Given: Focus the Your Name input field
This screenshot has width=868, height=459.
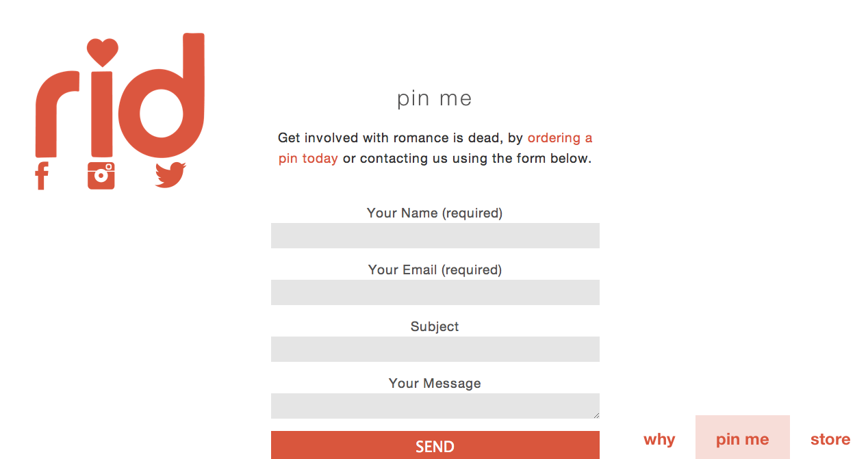Looking at the screenshot, I should pos(435,235).
